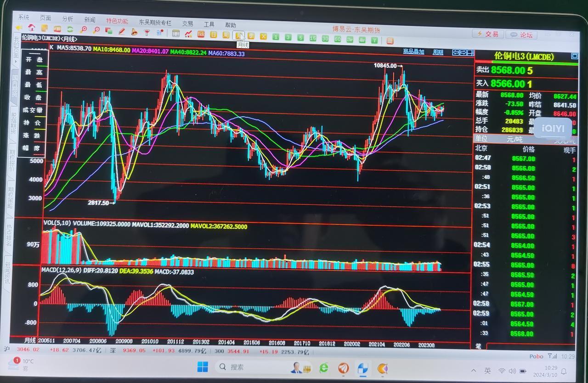Viewport: 588px width, 383px height.
Task: Open the 东吴期货专栏 menu
Action: [x=155, y=22]
